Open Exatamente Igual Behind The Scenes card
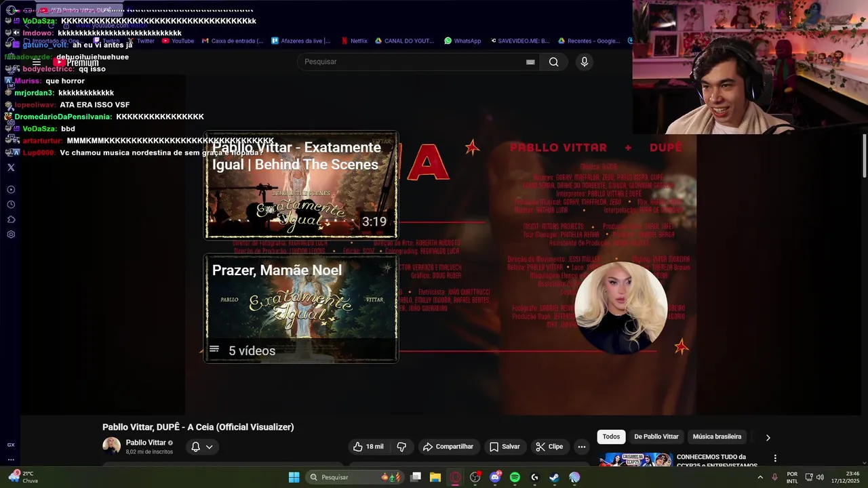This screenshot has height=488, width=868. [x=301, y=185]
